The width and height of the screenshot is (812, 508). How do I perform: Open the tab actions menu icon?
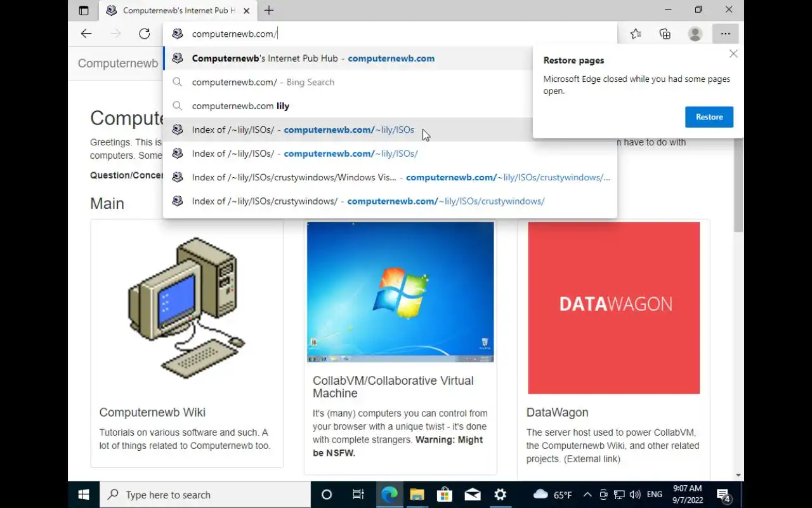click(x=83, y=10)
